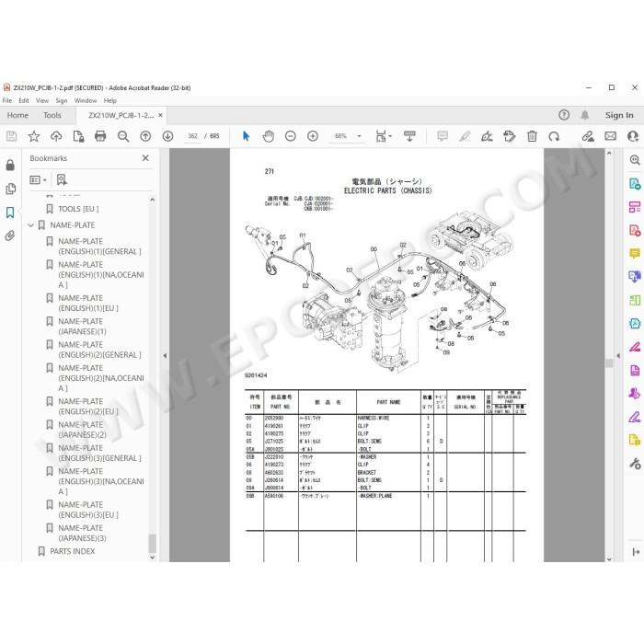Click the bookmarks panel scrollbar thumb
The height and width of the screenshot is (644, 644).
153,544
